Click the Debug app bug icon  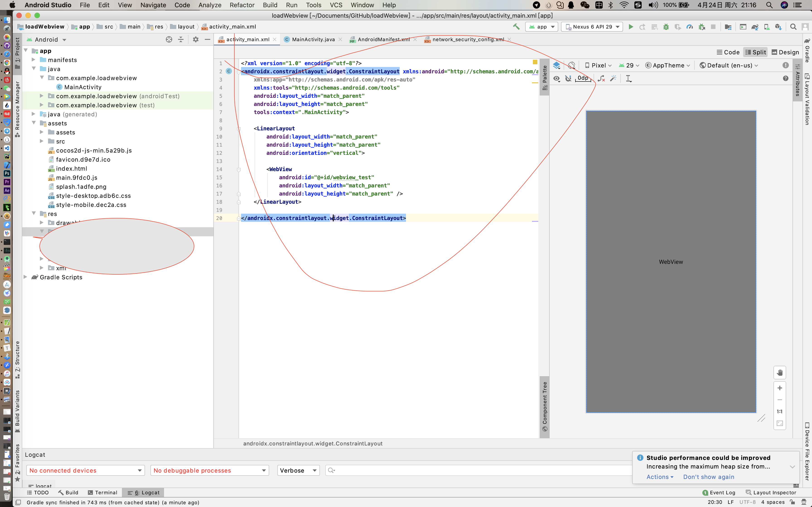click(666, 27)
